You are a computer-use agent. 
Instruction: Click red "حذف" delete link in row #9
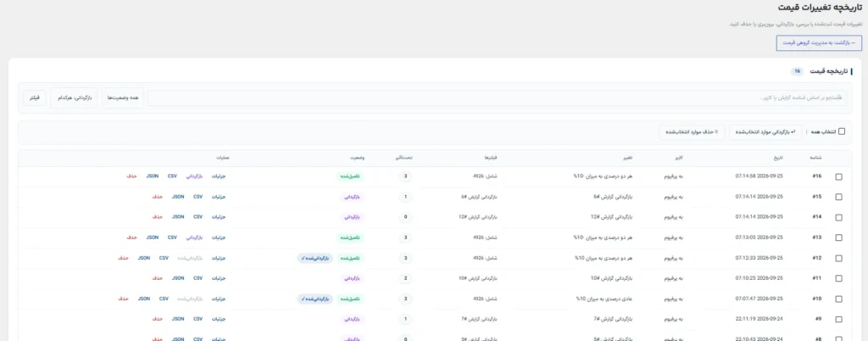tap(157, 319)
